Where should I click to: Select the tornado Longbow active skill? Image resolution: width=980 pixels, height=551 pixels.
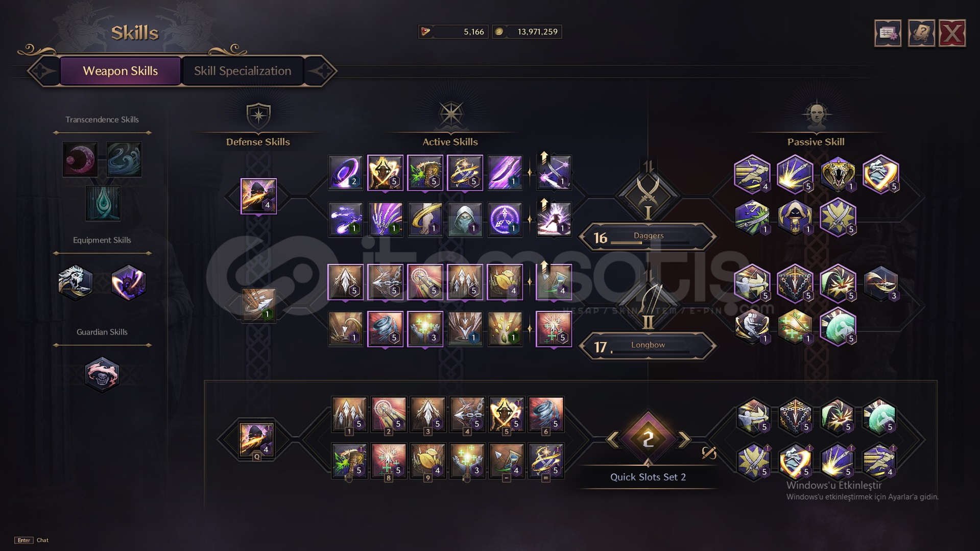coord(385,329)
